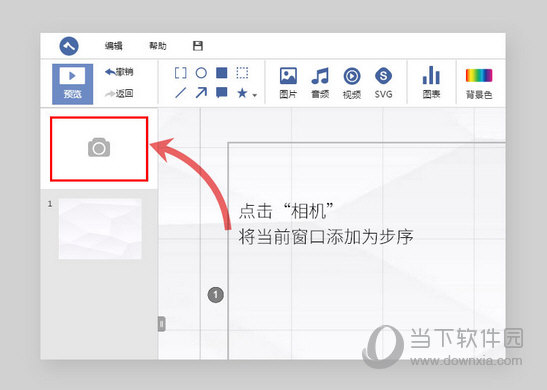Open the 编辑 menu
This screenshot has height=390, width=547.
tap(114, 46)
